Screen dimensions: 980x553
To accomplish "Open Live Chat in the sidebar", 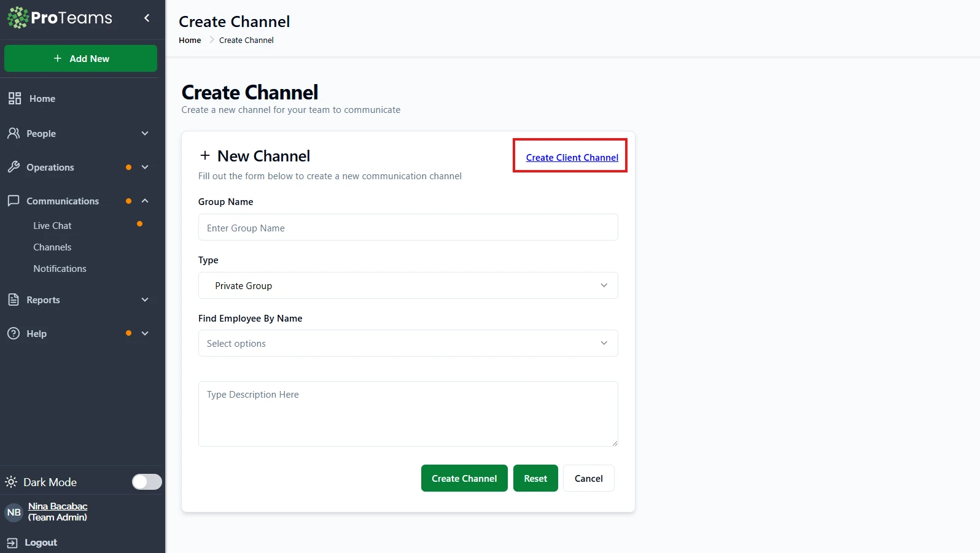I will coord(52,226).
